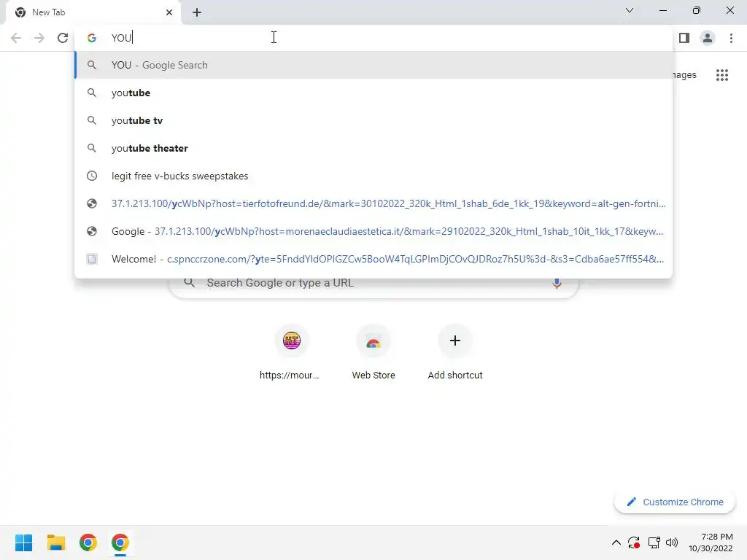
Task: Click the search magnifier icon in the search box
Action: tap(190, 282)
